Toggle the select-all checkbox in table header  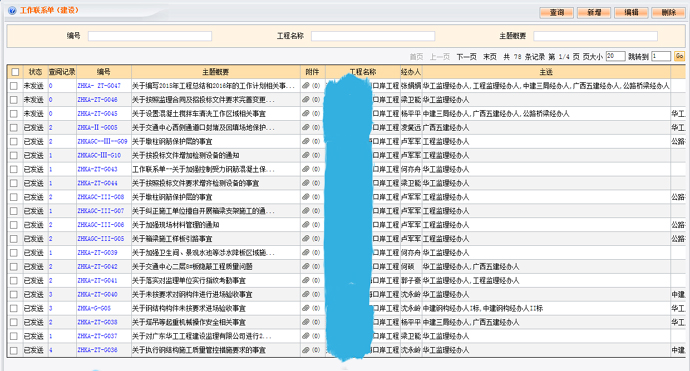(x=15, y=72)
